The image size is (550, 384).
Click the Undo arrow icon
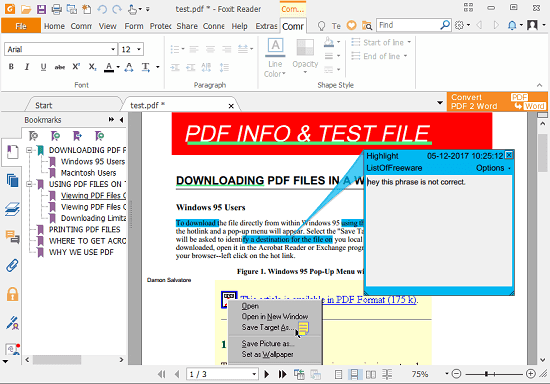point(102,9)
